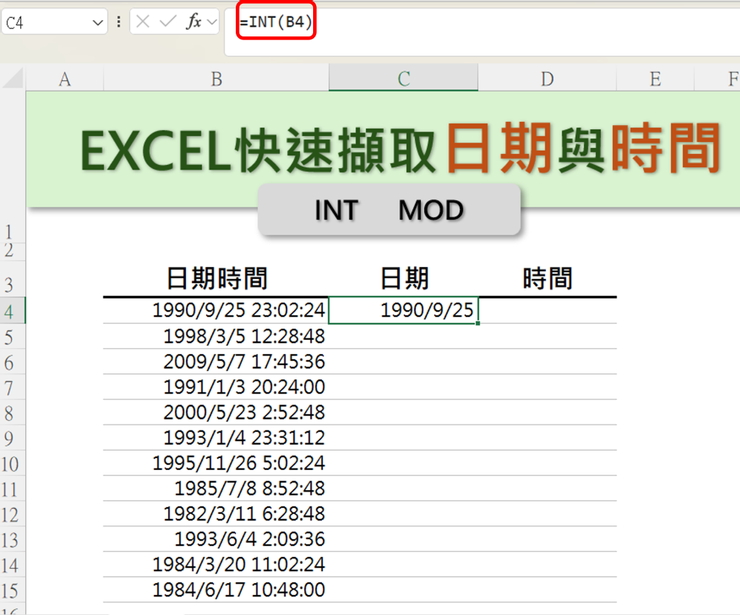Open the Name Box dropdown arrow
The height and width of the screenshot is (615, 740).
[x=98, y=22]
